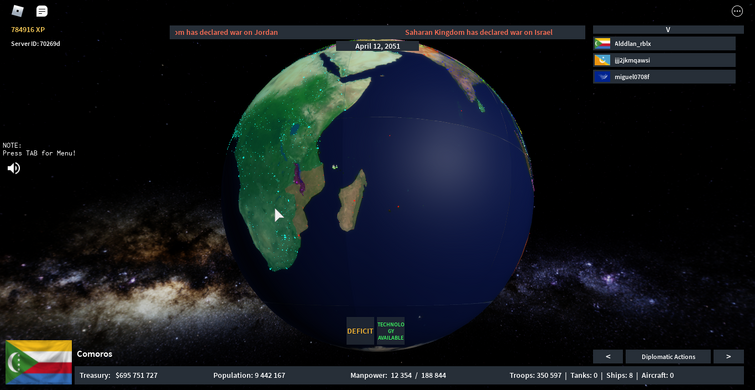Go to previous action panel with < arrow

click(608, 357)
